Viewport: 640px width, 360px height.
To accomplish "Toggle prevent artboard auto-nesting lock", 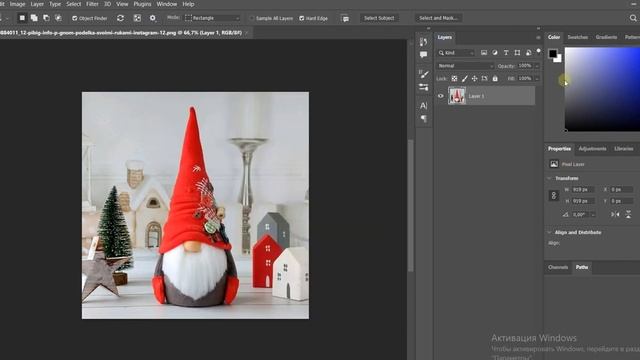I will (484, 78).
